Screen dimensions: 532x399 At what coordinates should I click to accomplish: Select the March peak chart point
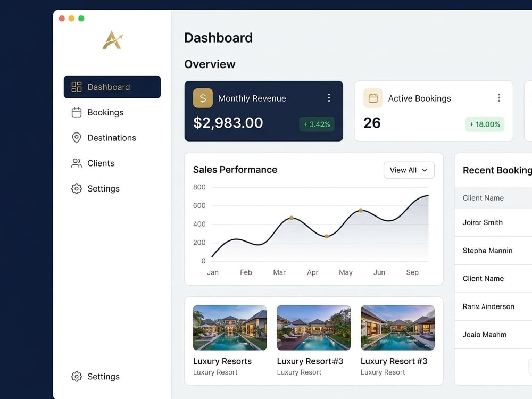point(292,218)
